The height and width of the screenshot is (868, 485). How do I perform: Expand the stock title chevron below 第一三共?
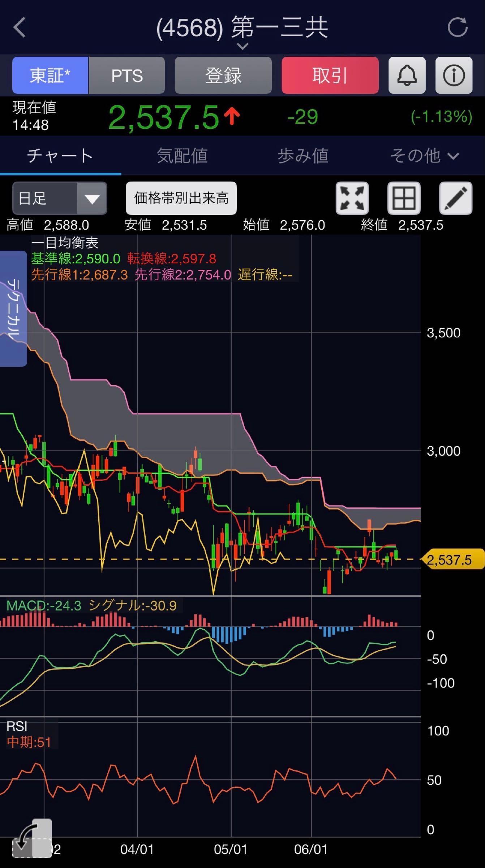pyautogui.click(x=243, y=46)
